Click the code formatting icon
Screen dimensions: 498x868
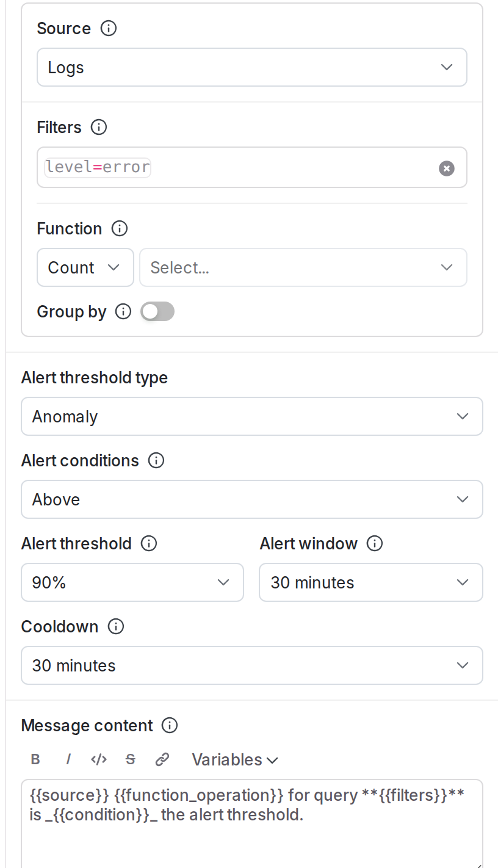[99, 759]
